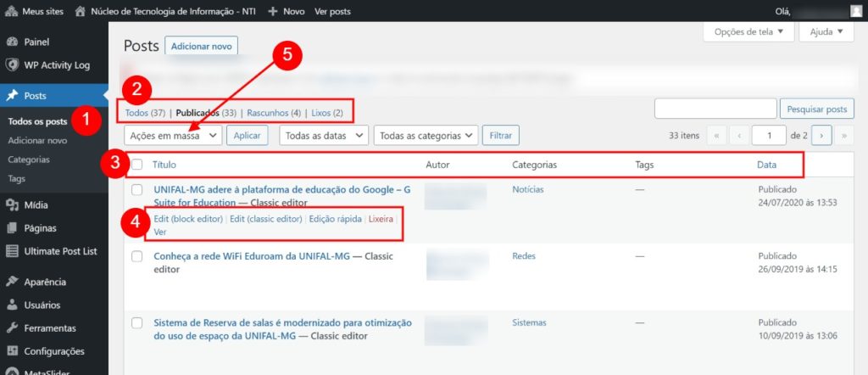868x375 pixels.
Task: Click the Mídia media icon
Action: (x=12, y=205)
